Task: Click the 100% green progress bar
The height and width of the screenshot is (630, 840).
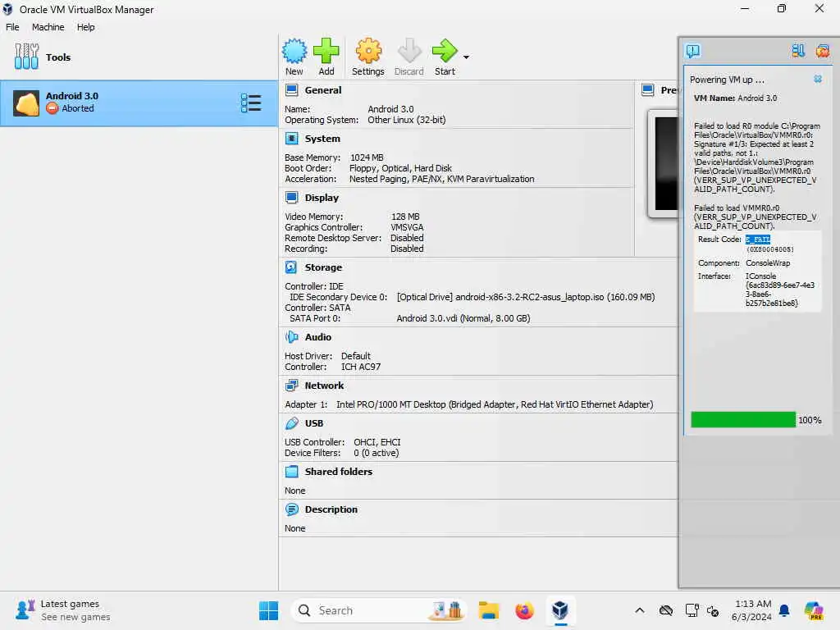Action: coord(743,419)
